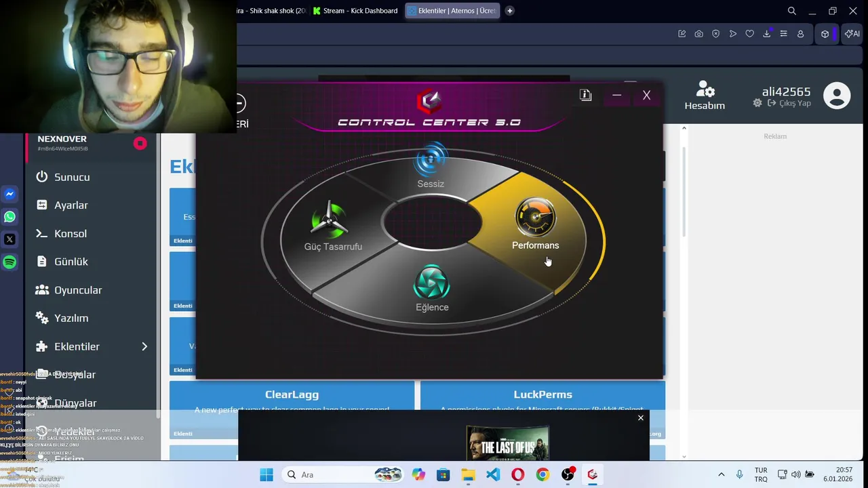Viewport: 868px width, 488px height.
Task: Close the Control Center window
Action: 646,96
